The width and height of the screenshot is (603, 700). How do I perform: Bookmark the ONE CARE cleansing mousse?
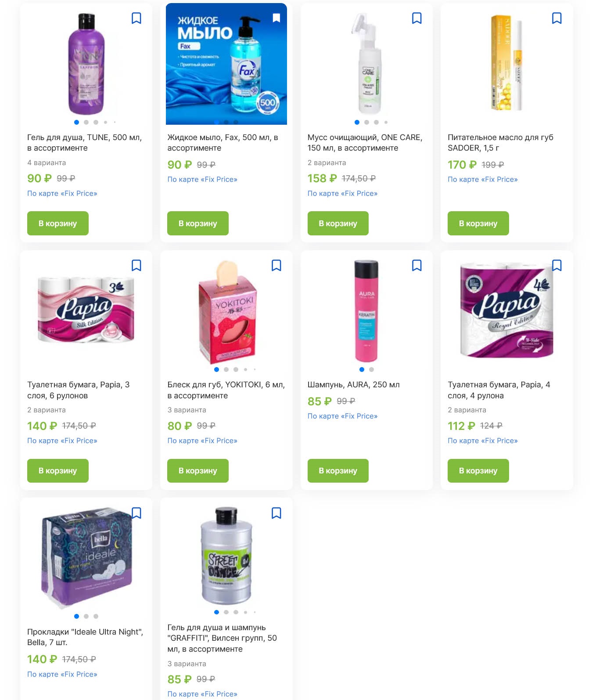(417, 18)
